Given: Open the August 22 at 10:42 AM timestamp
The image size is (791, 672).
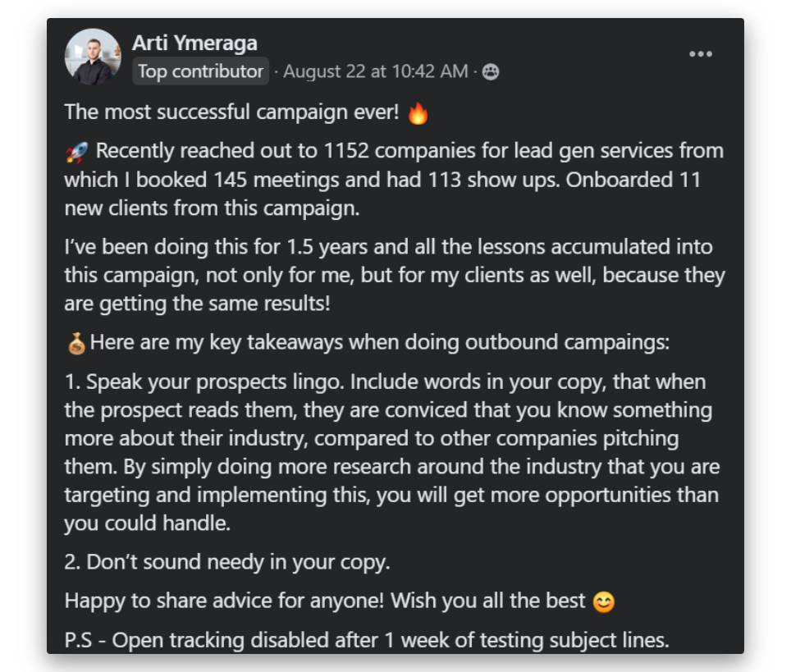Looking at the screenshot, I should click(x=375, y=71).
